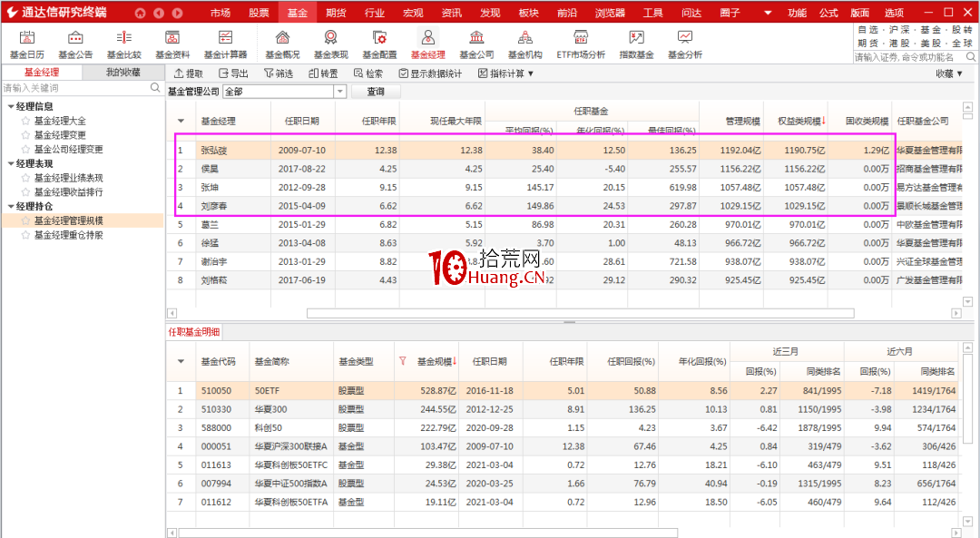This screenshot has height=538, width=980.
Task: Open the 公式 title bar button
Action: [828, 13]
